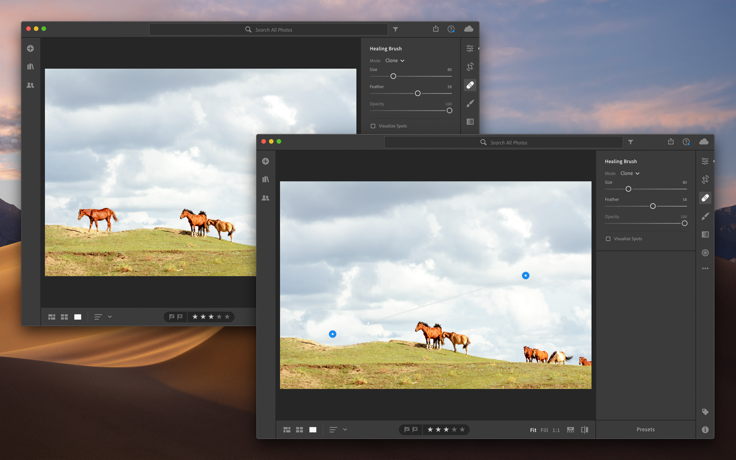Open Presets in front window
Screen dimensions: 736x460
pyautogui.click(x=645, y=429)
